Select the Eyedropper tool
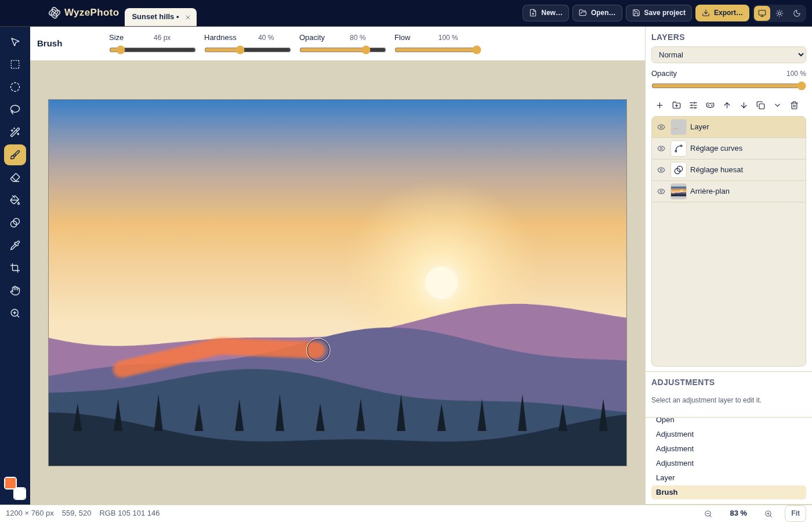This screenshot has height=522, width=812. (x=15, y=245)
